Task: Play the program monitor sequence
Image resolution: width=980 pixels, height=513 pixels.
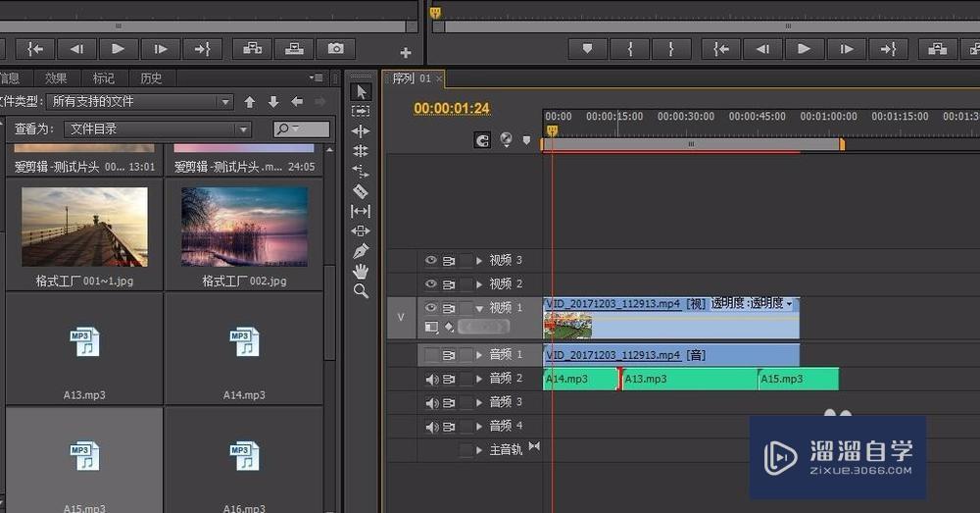Action: (x=804, y=48)
